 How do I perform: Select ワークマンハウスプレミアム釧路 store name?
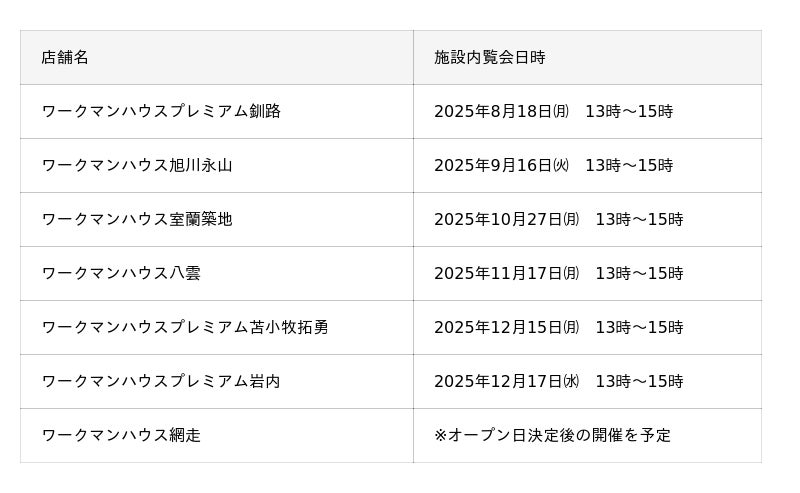click(x=161, y=111)
